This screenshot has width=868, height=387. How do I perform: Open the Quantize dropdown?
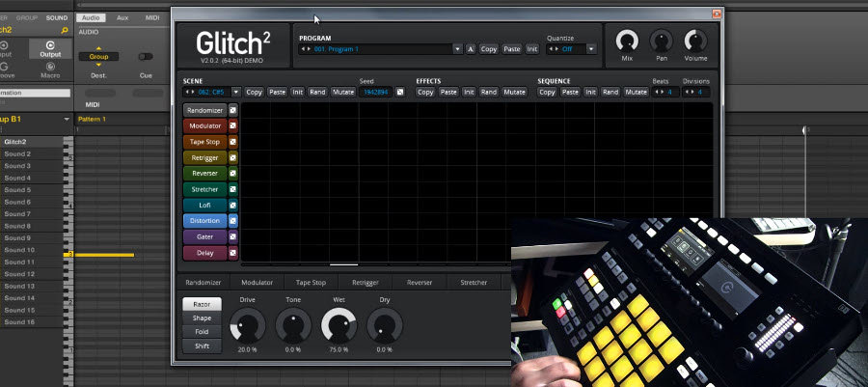(591, 49)
